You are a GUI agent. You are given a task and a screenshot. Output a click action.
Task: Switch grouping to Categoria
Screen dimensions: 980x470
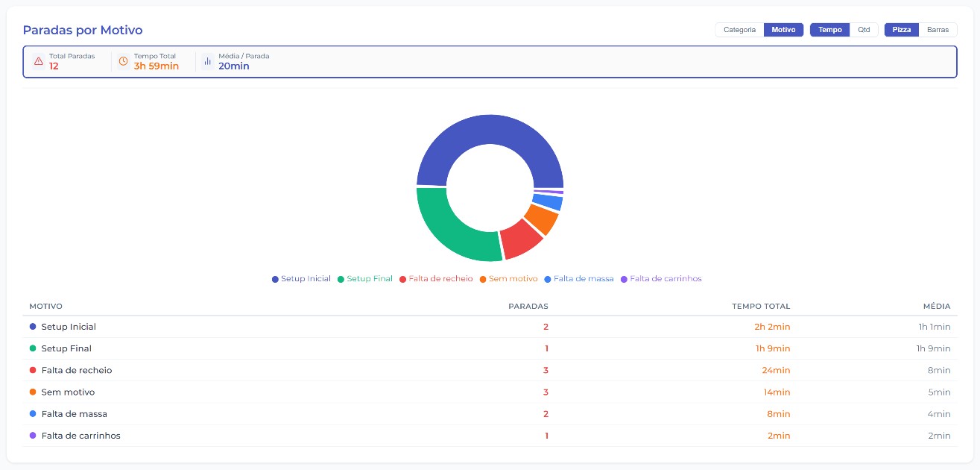739,30
